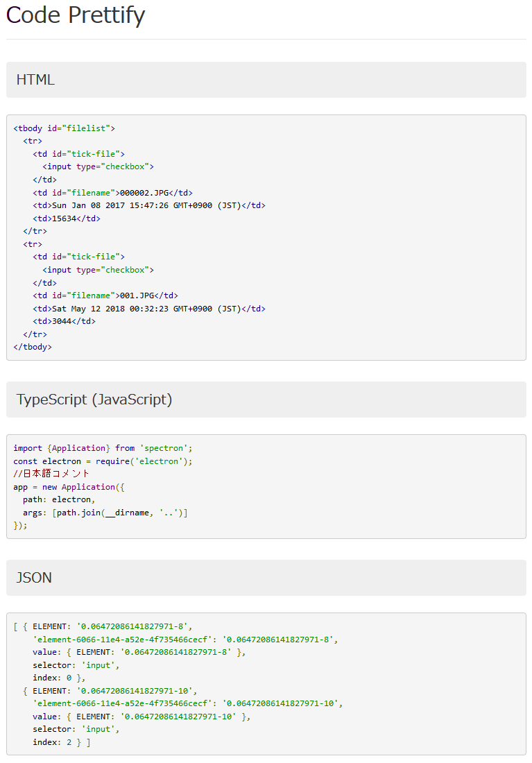Image resolution: width=532 pixels, height=763 pixels.
Task: Click the red Japanese comment line
Action: pos(51,474)
